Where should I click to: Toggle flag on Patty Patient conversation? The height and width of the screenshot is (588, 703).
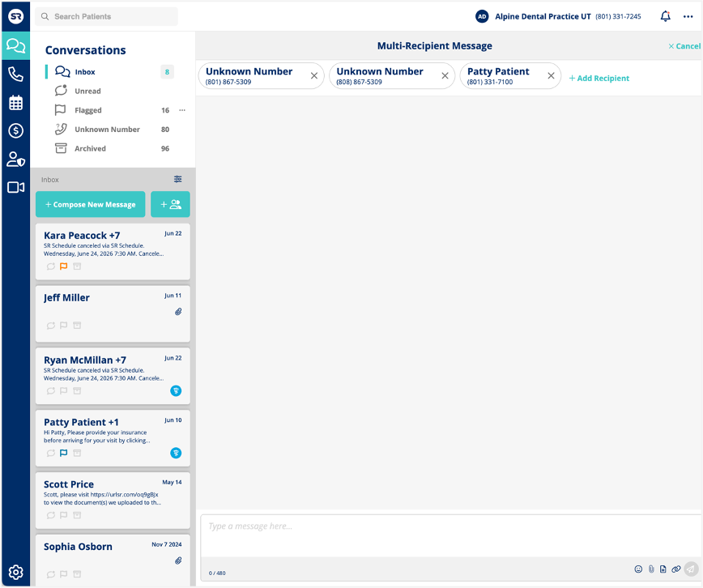click(64, 453)
